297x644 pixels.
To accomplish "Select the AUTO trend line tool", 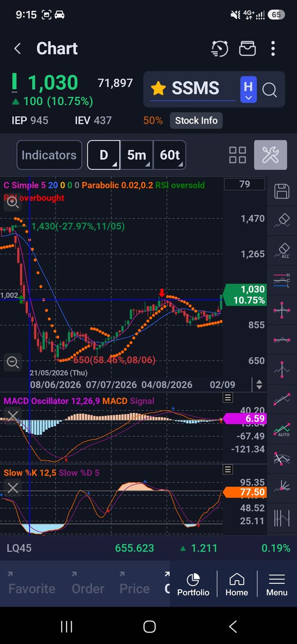I will (x=282, y=429).
